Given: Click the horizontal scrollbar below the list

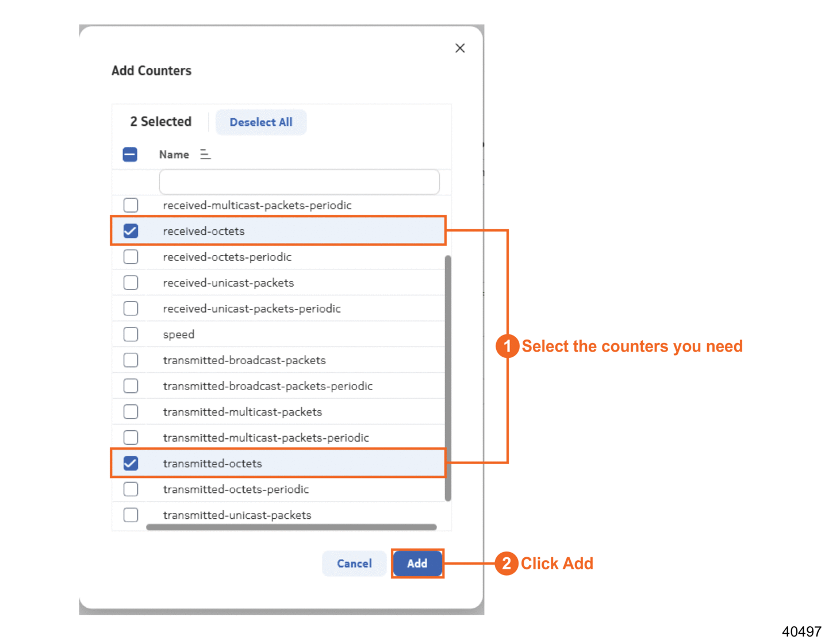Looking at the screenshot, I should (291, 527).
